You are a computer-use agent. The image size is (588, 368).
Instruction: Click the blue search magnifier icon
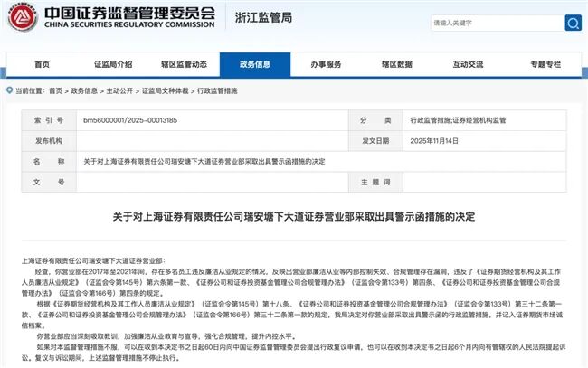573,23
